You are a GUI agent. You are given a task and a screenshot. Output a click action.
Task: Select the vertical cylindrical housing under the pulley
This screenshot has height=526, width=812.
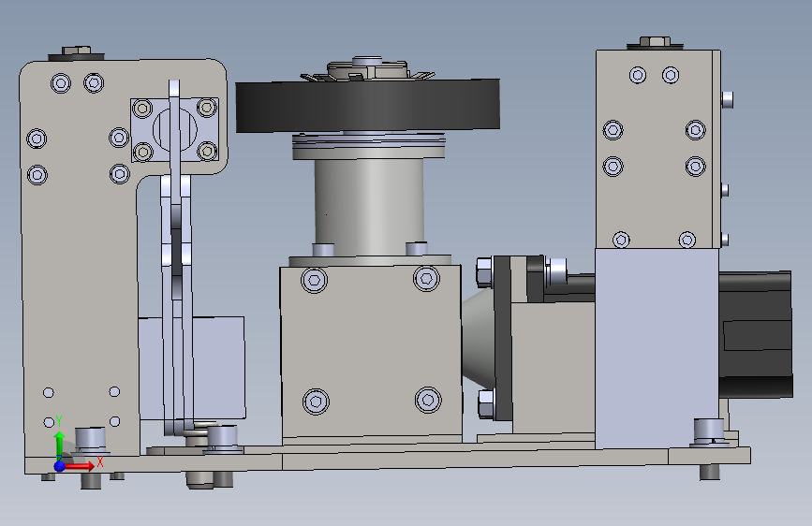[369, 206]
